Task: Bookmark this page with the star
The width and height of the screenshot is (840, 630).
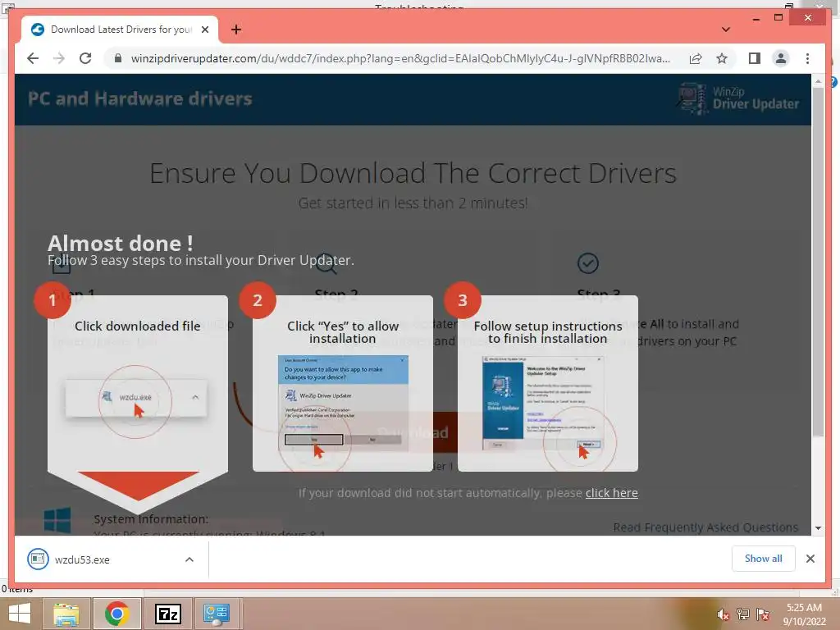Action: 722,58
